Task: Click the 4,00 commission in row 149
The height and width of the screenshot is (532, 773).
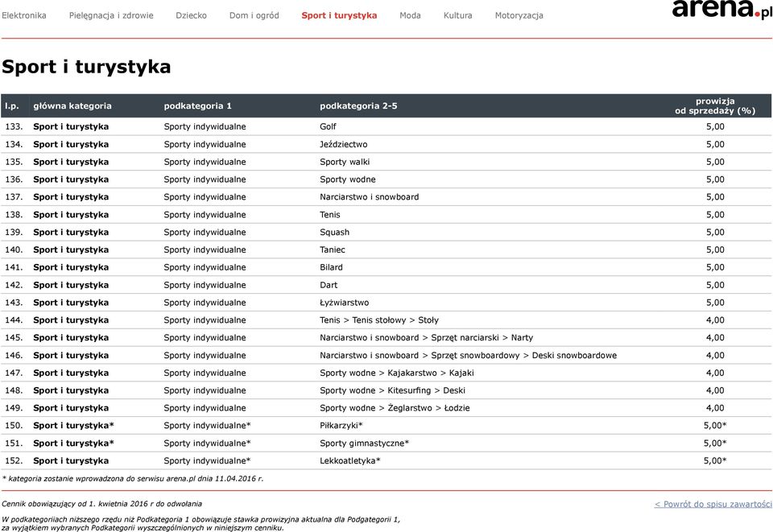Action: tap(715, 408)
